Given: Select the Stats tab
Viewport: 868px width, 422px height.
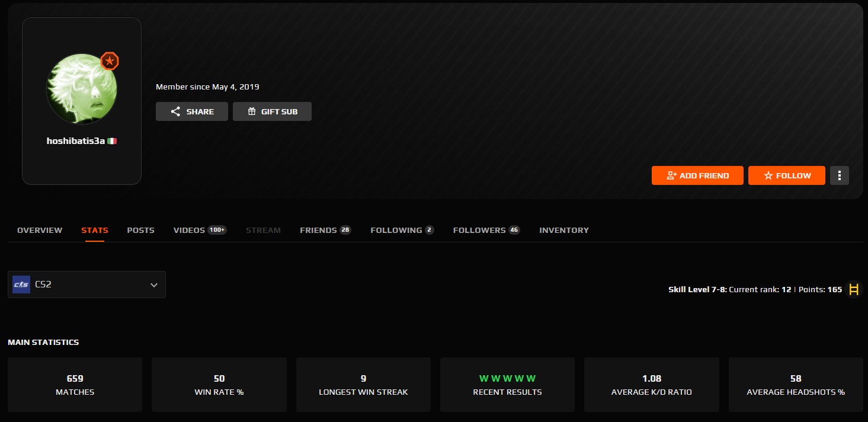Looking at the screenshot, I should point(95,230).
